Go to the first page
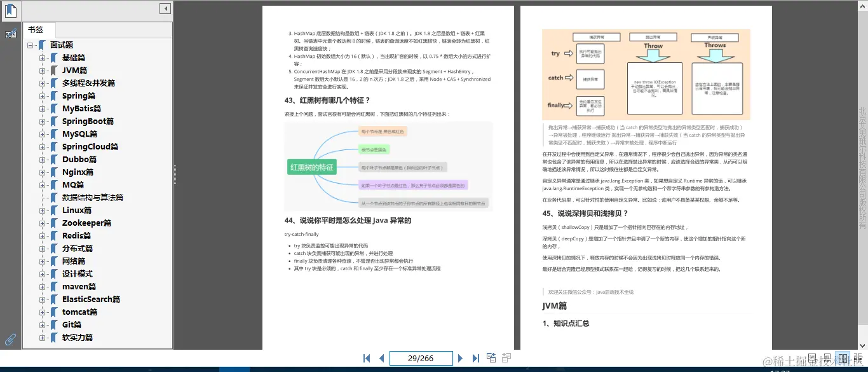868x372 pixels. [367, 359]
